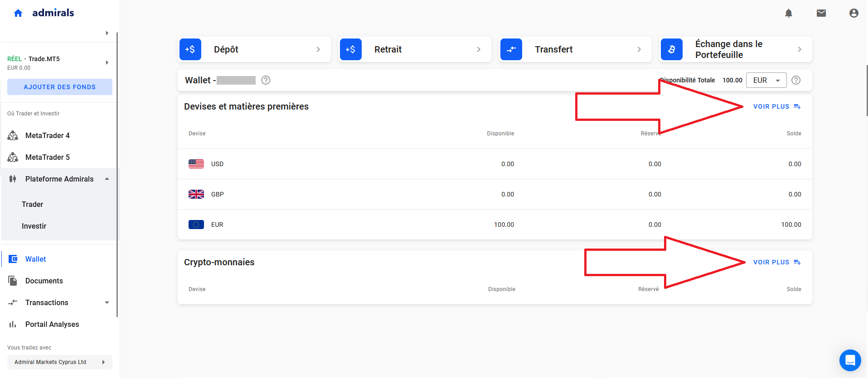Viewport: 868px width, 378px height.
Task: Click the Retrait button
Action: pos(415,49)
